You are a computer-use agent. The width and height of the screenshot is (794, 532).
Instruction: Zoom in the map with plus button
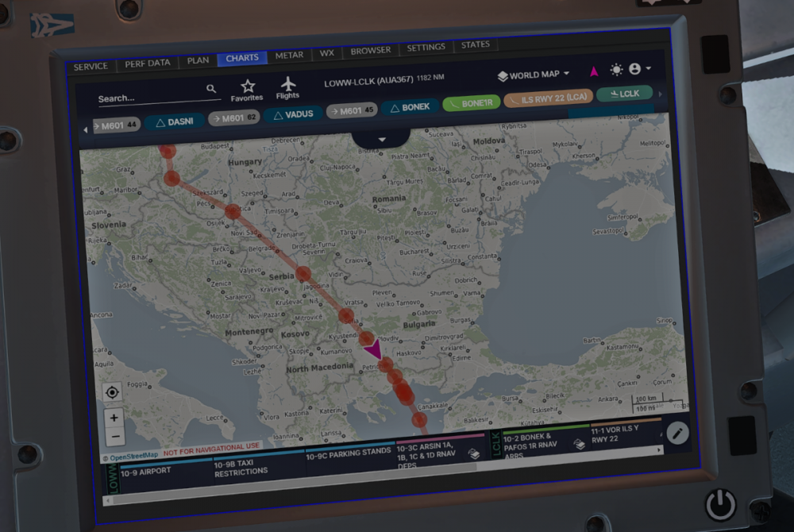pyautogui.click(x=114, y=418)
